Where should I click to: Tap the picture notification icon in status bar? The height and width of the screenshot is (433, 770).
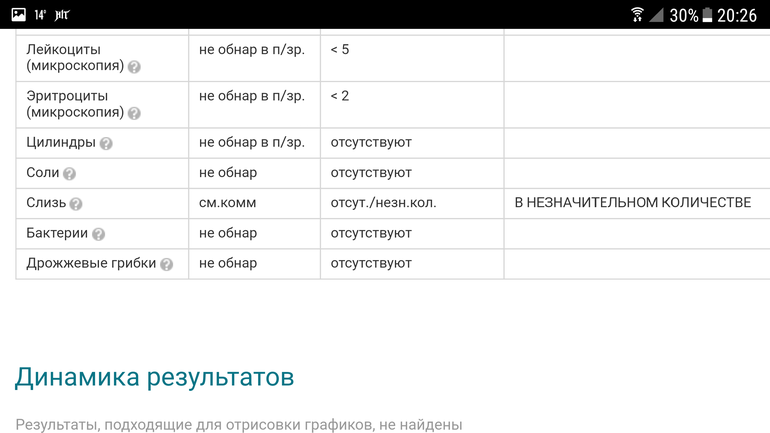(x=18, y=15)
